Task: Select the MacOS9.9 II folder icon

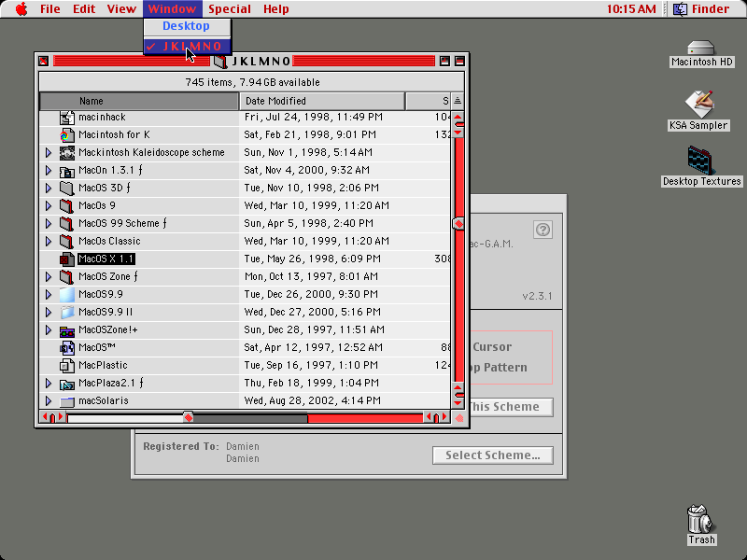Action: (x=66, y=313)
